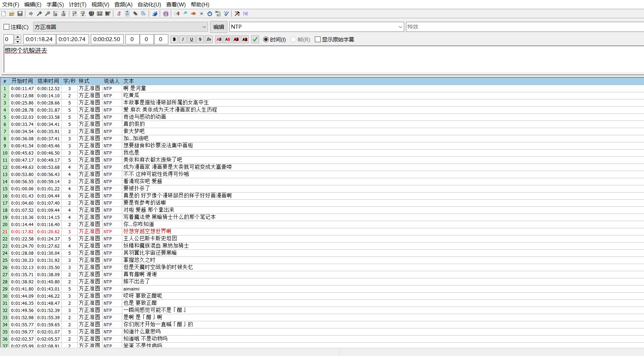
Task: Open the 编辑(E) menu
Action: click(33, 5)
